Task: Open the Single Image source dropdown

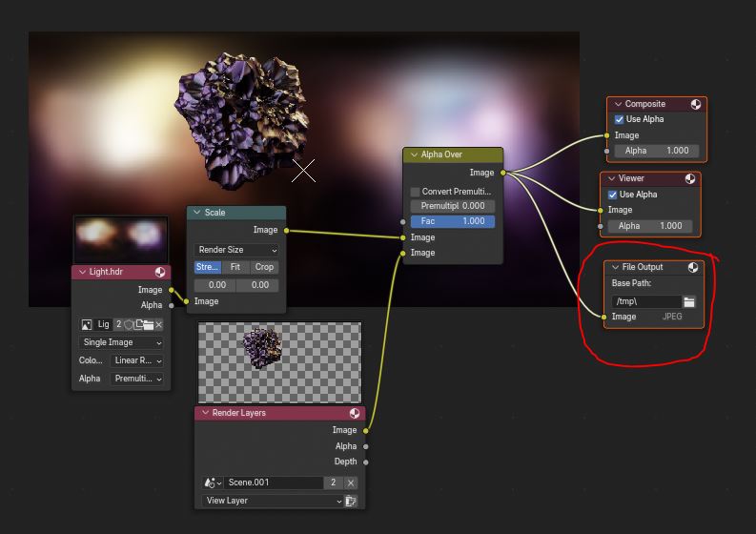Action: (x=121, y=342)
